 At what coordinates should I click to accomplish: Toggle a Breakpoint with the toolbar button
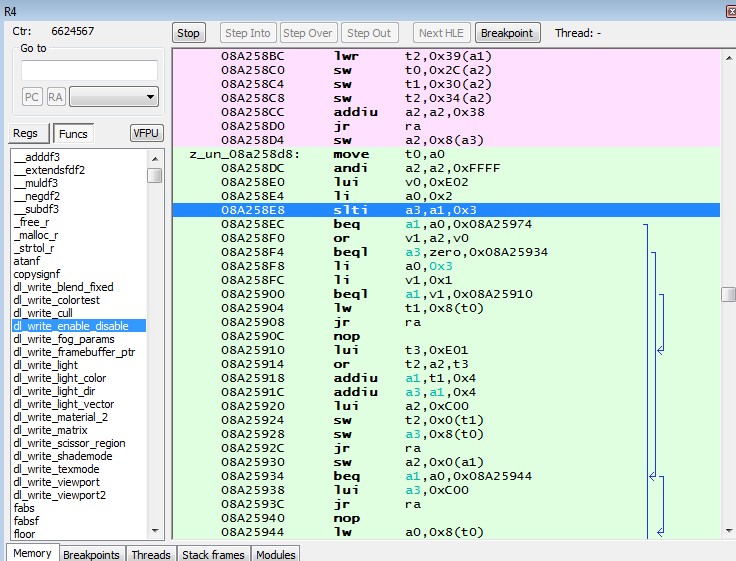508,33
